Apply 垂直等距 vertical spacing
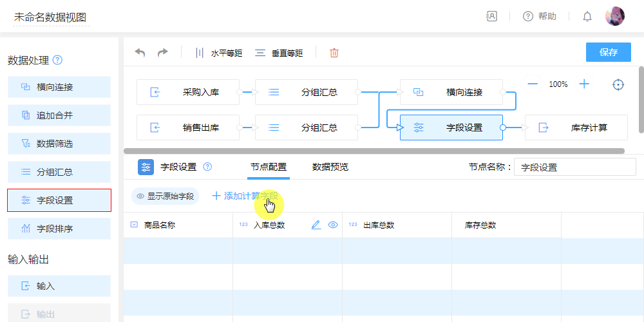644x322 pixels. [x=279, y=53]
